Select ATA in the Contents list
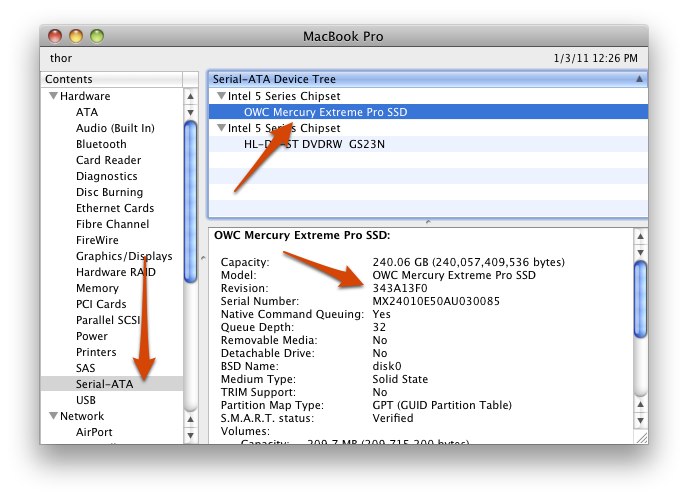The image size is (688, 499). click(x=87, y=112)
